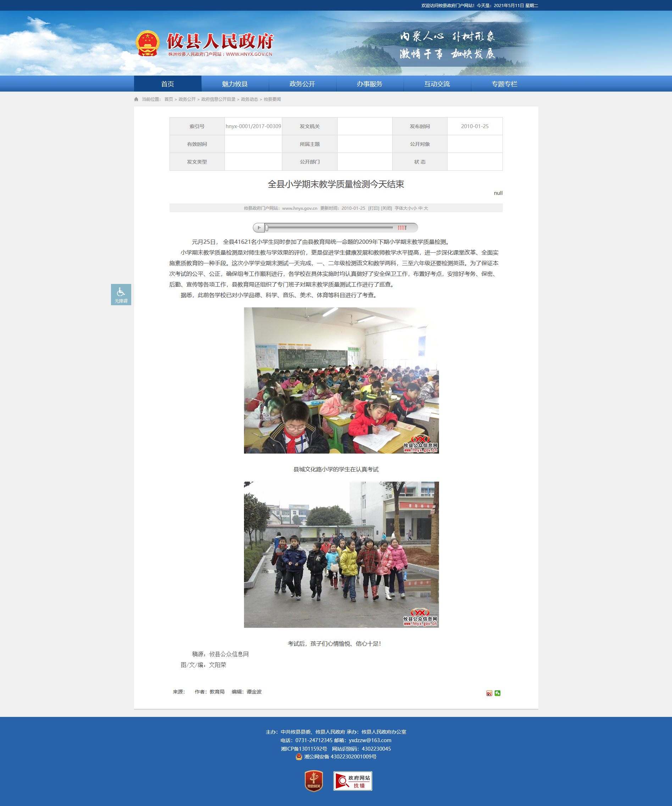
Task: Open the 魅力攸县 navigation tab
Action: [235, 84]
